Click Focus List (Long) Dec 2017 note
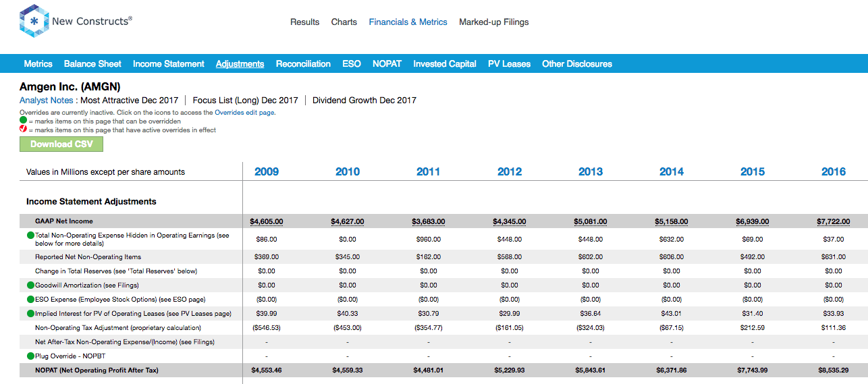868x384 pixels. pyautogui.click(x=246, y=101)
